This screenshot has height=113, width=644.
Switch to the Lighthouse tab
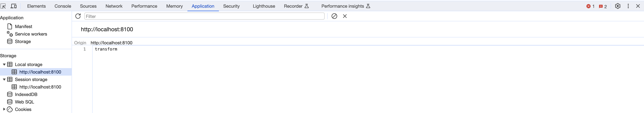264,6
